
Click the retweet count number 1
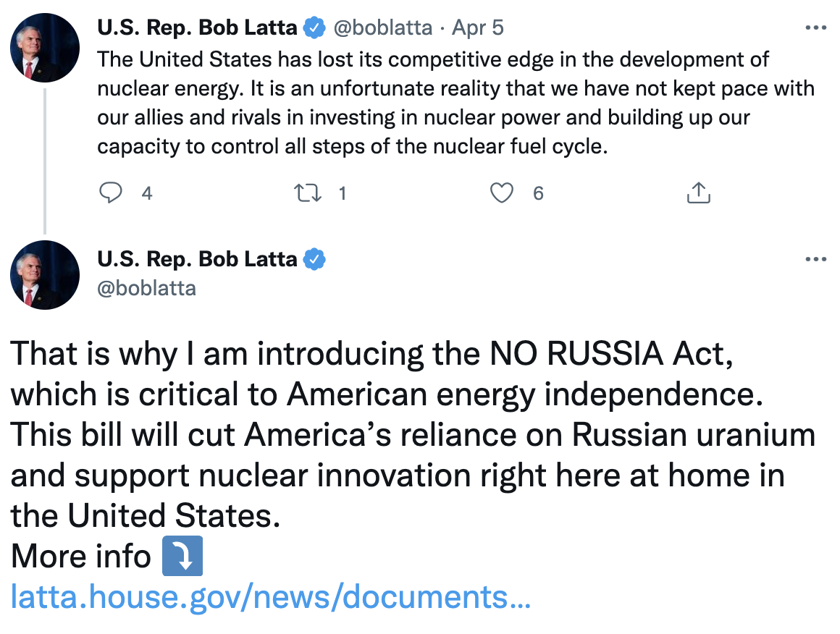[342, 193]
